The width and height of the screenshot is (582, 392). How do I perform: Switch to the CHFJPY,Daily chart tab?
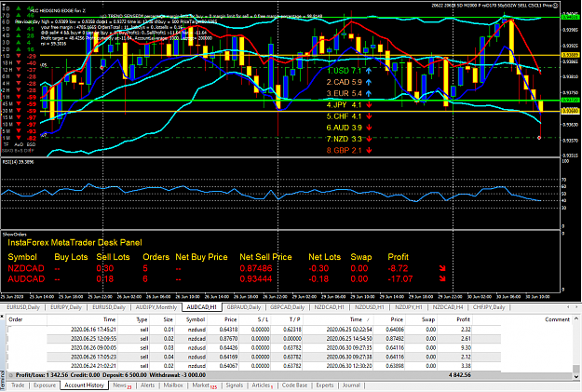[489, 307]
